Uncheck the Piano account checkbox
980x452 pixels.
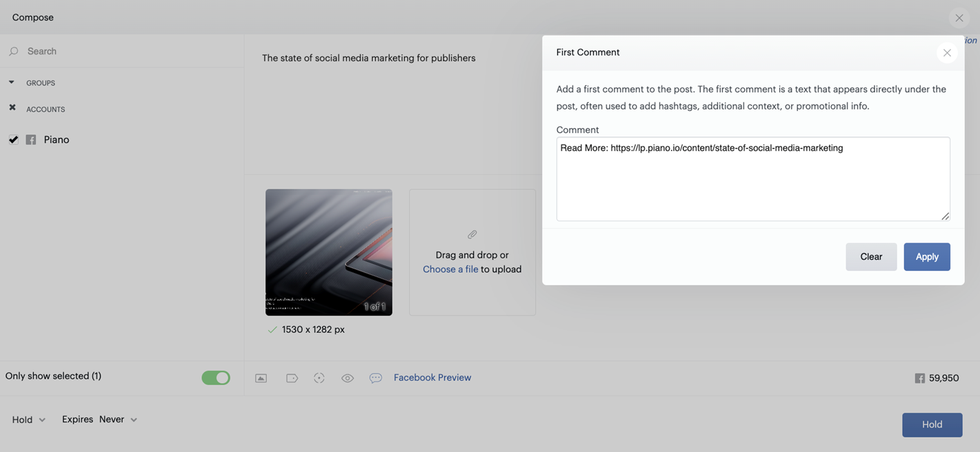14,140
